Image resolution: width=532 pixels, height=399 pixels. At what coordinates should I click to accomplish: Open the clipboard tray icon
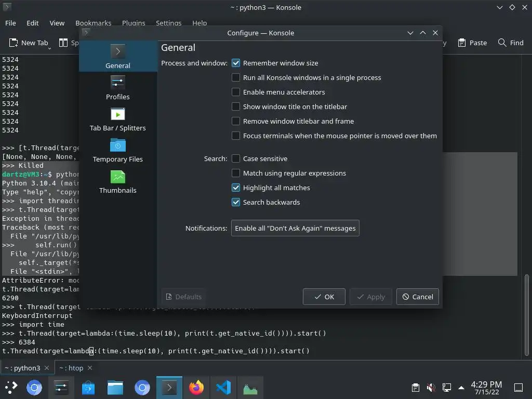click(x=415, y=388)
